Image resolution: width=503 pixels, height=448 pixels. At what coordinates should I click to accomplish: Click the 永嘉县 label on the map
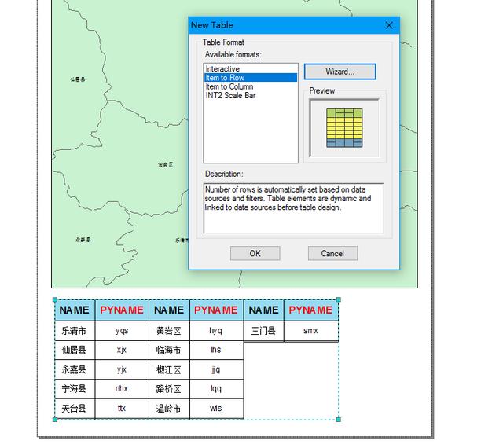click(x=83, y=240)
